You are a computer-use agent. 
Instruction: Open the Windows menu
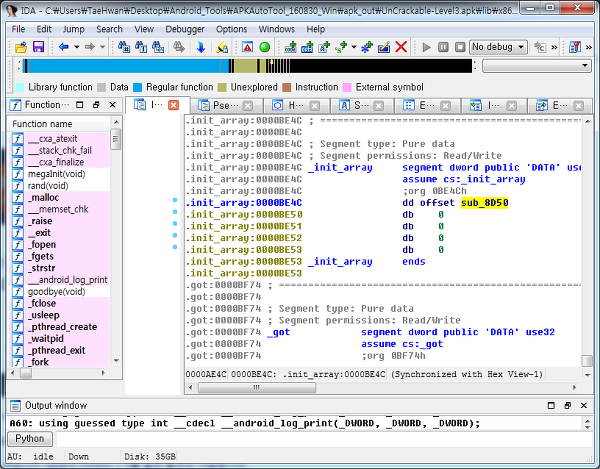(x=277, y=29)
